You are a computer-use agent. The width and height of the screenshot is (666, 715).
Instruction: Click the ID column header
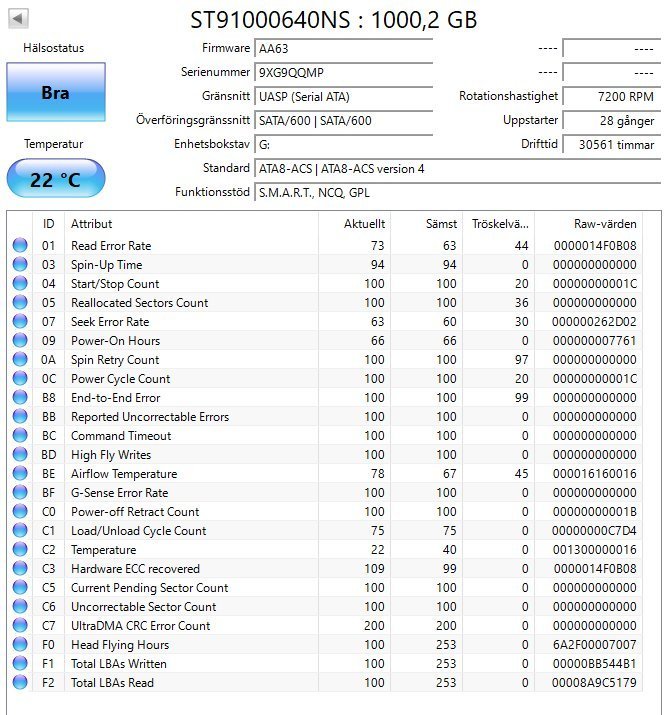48,224
